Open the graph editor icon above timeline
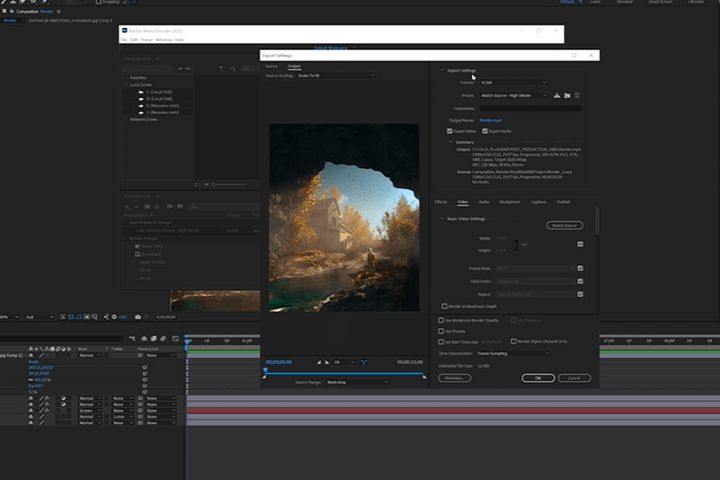 pyautogui.click(x=175, y=339)
